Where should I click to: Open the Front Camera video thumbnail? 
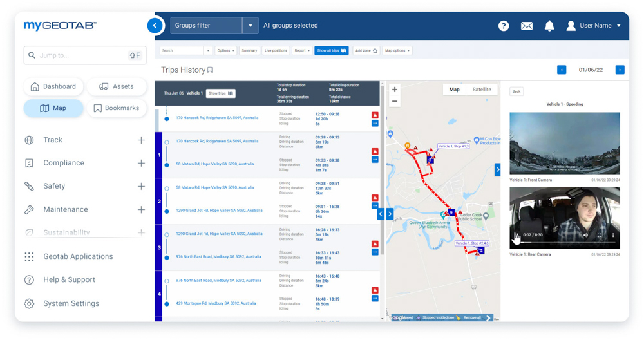(565, 144)
